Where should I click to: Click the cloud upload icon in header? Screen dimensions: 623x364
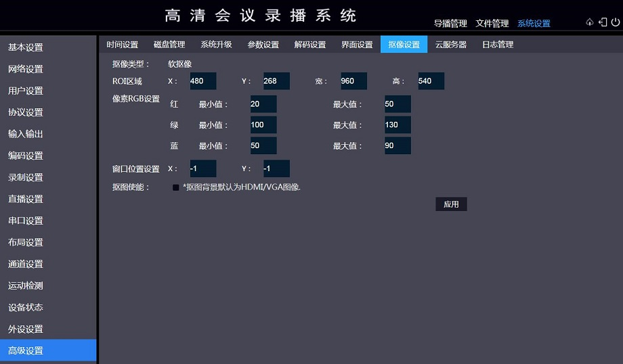point(589,22)
